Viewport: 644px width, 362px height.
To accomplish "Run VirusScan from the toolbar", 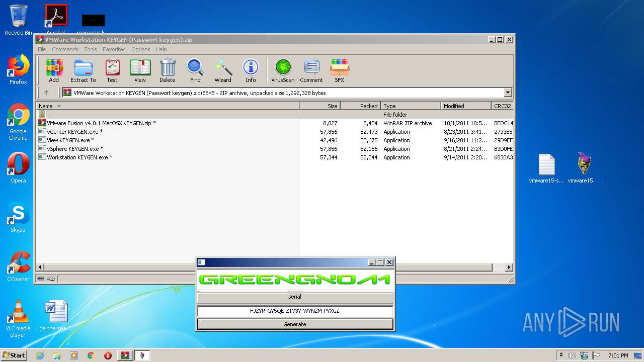I will (283, 70).
